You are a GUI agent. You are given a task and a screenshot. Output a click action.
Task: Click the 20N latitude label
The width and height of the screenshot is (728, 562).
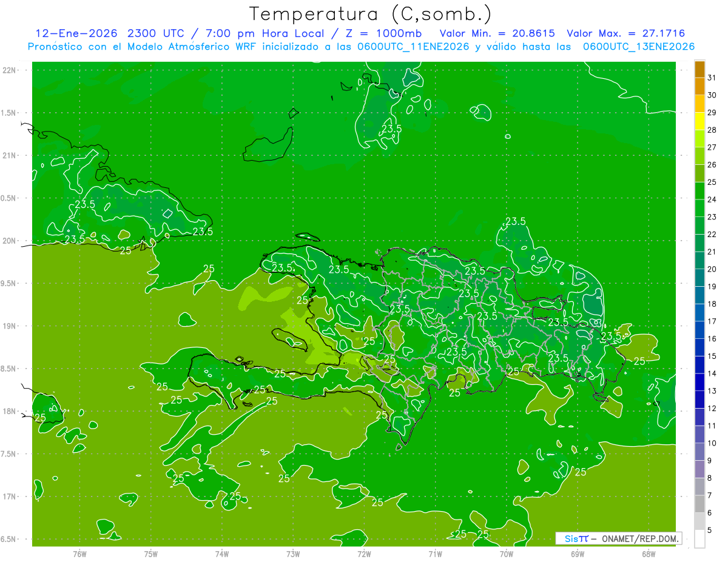[10, 241]
